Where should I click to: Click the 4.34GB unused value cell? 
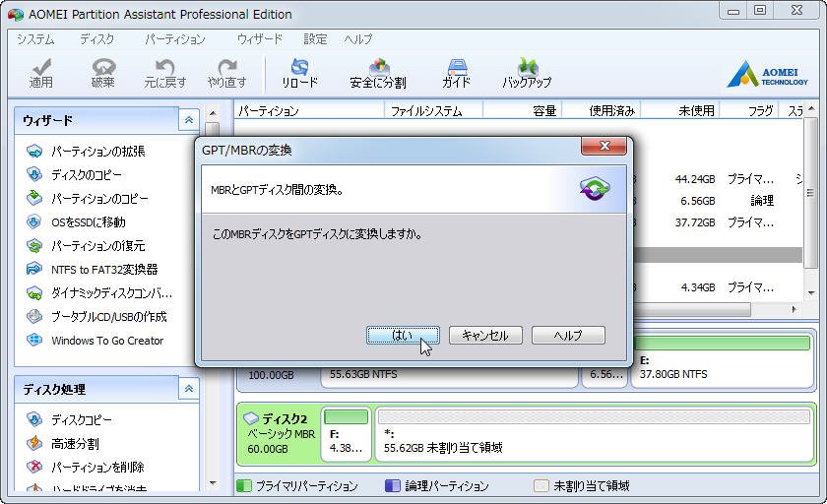pos(697,287)
